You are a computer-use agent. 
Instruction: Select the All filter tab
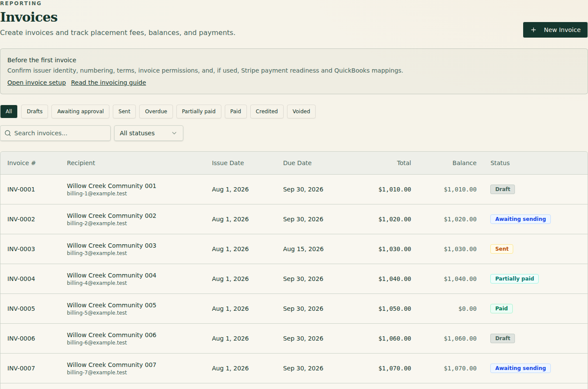[9, 112]
